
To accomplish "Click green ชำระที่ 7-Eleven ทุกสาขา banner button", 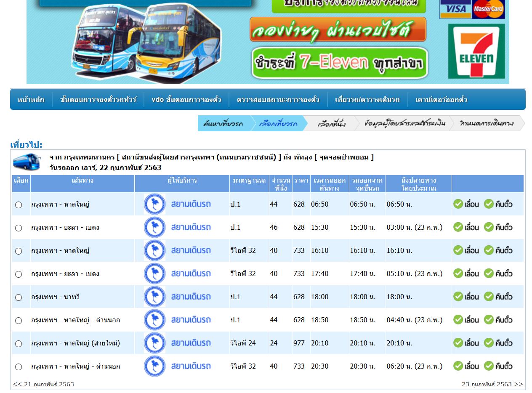I will pos(340,63).
